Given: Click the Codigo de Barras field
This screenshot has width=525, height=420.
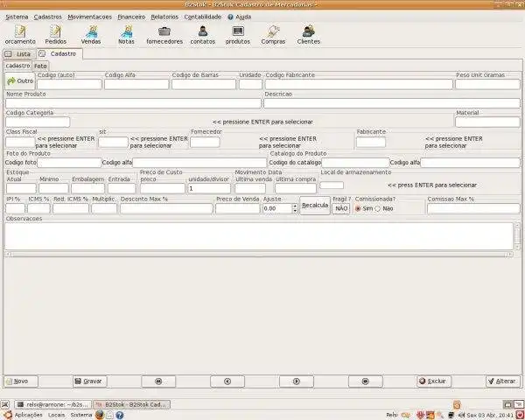Looking at the screenshot, I should [204, 84].
